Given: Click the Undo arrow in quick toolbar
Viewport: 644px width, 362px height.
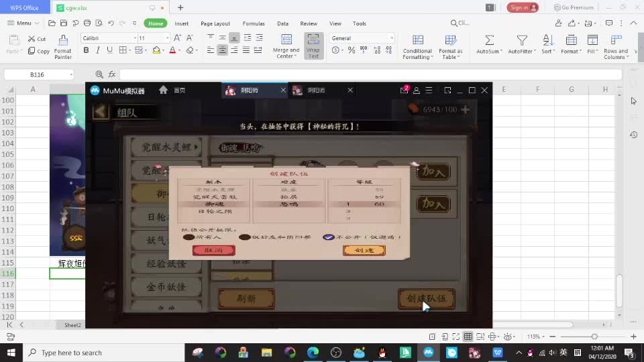Looking at the screenshot, I should point(111,23).
